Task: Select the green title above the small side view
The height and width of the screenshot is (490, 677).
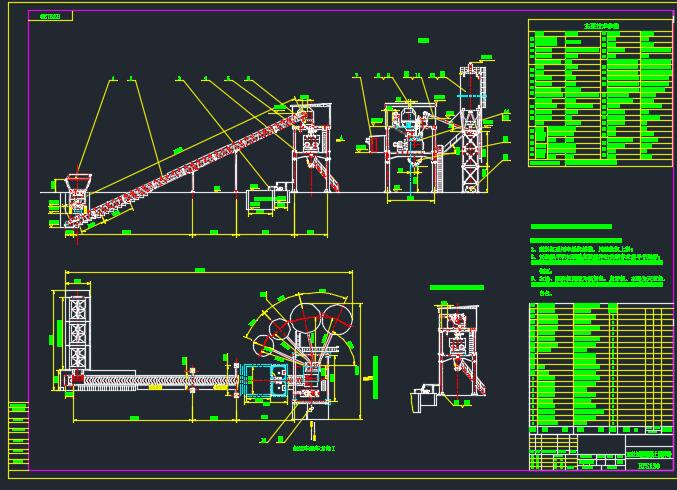Action: click(x=457, y=288)
